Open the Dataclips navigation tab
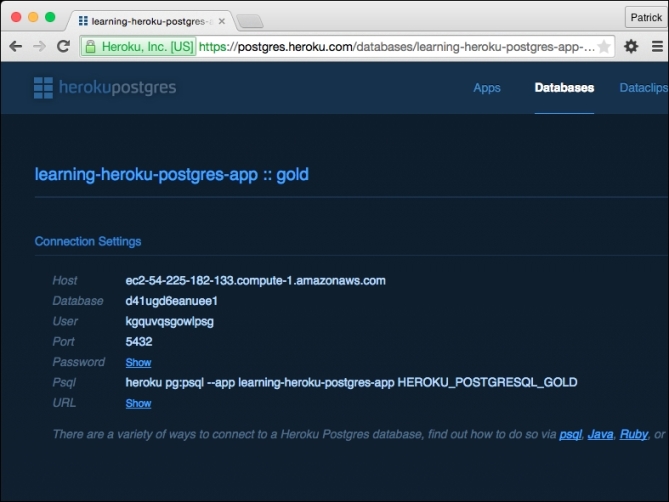Screen dimensions: 669x502 (643, 88)
